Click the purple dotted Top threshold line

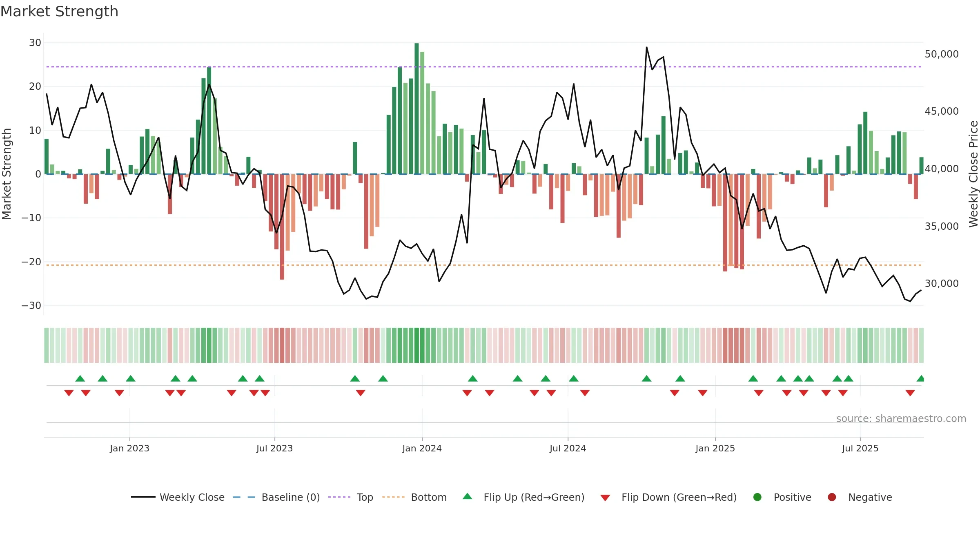(484, 67)
